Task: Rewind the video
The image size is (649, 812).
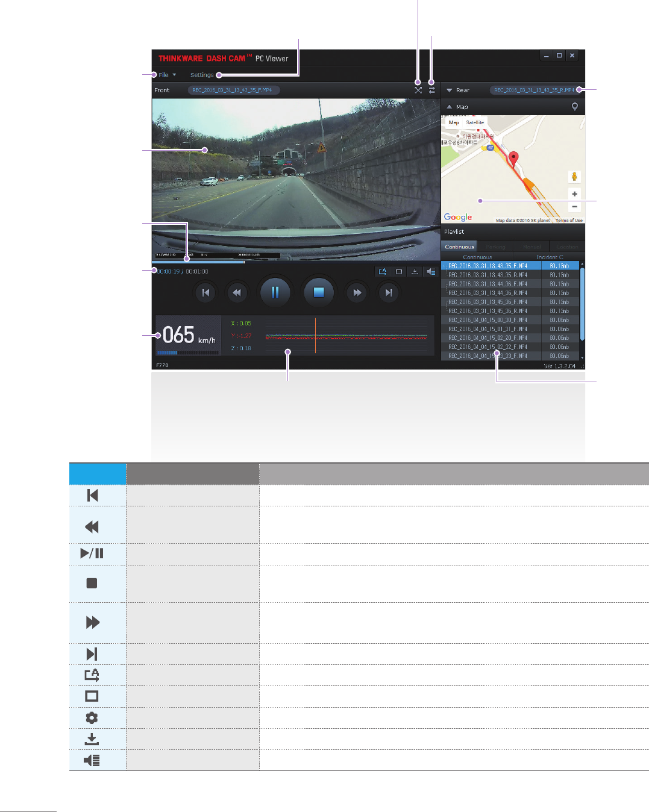Action: (237, 292)
